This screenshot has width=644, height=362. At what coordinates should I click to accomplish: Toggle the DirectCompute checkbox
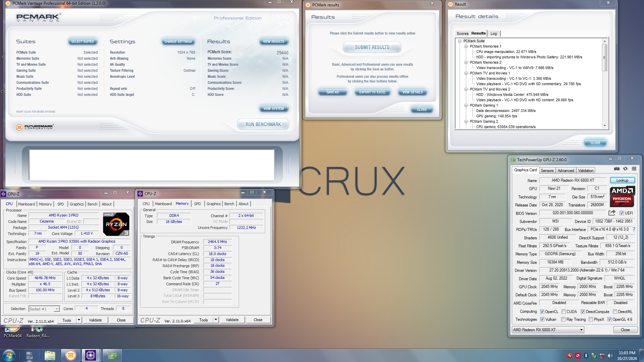click(x=583, y=312)
